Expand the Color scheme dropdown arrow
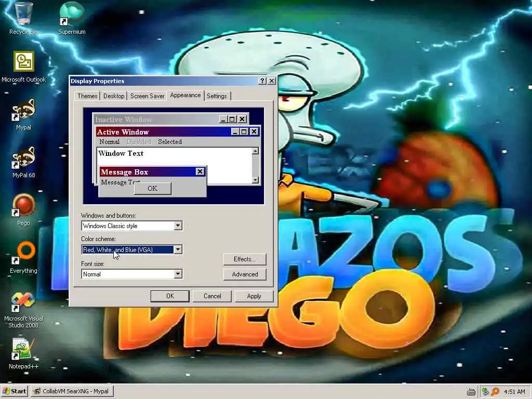Image resolution: width=532 pixels, height=399 pixels. 178,250
